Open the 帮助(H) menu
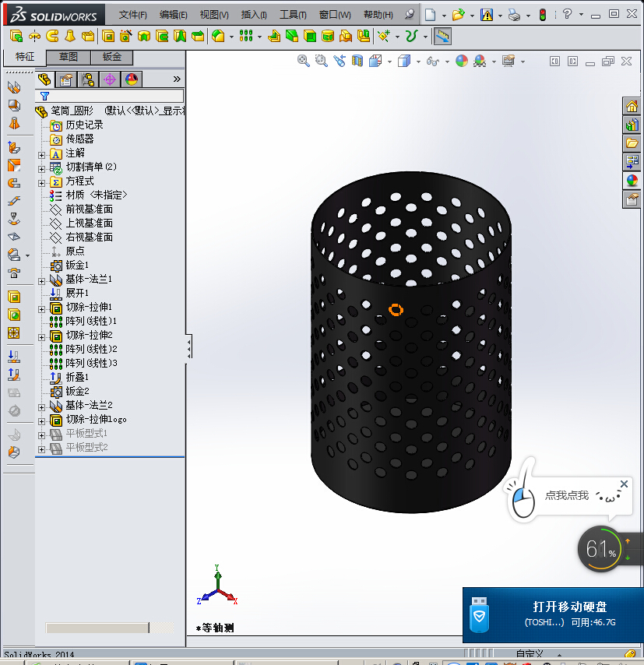This screenshot has width=644, height=665. pyautogui.click(x=378, y=15)
